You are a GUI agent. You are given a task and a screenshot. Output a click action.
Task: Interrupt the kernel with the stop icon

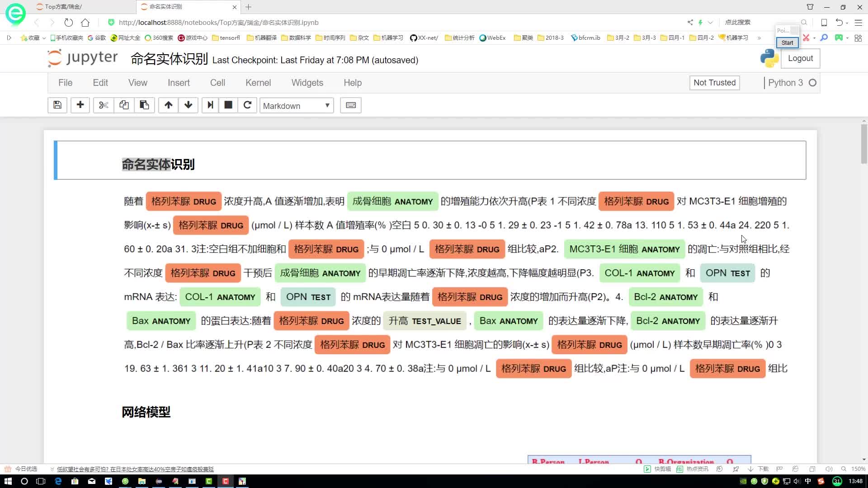228,105
